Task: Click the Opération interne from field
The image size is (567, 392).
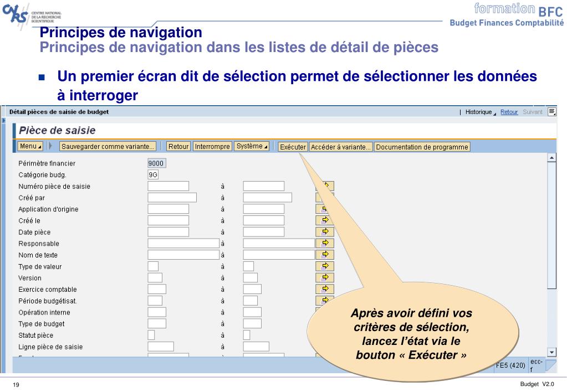Action: (157, 312)
